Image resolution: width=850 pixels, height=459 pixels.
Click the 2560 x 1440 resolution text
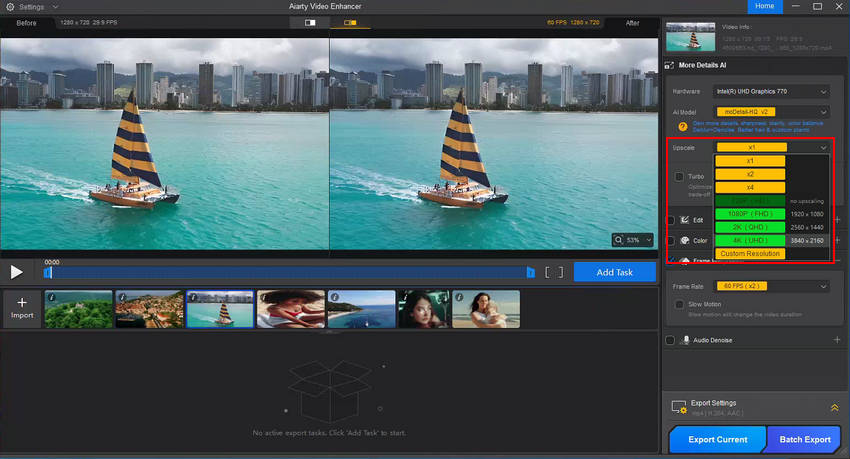[x=807, y=228]
